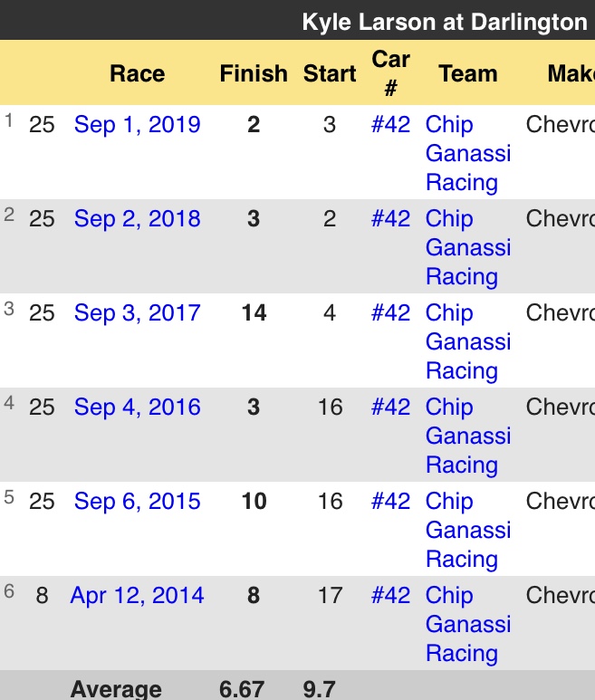Image resolution: width=595 pixels, height=700 pixels.
Task: Open Chip Ganassi Racing link for 2014 race
Action: [467, 624]
